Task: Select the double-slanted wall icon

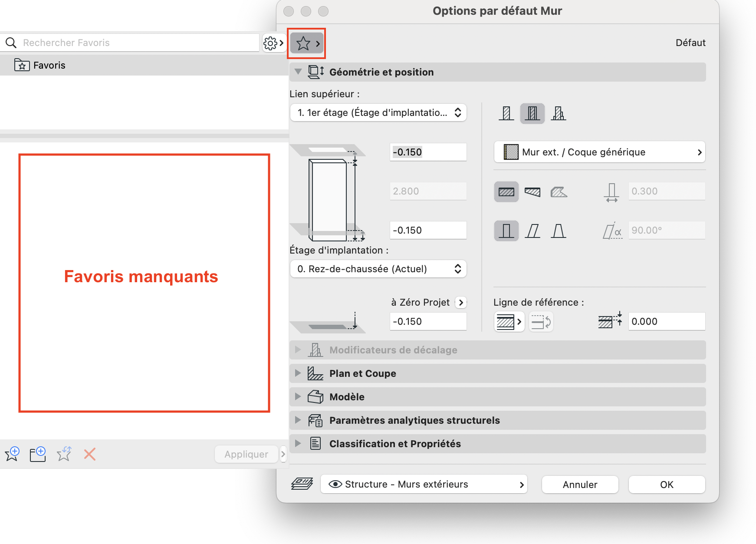Action: pos(559,231)
